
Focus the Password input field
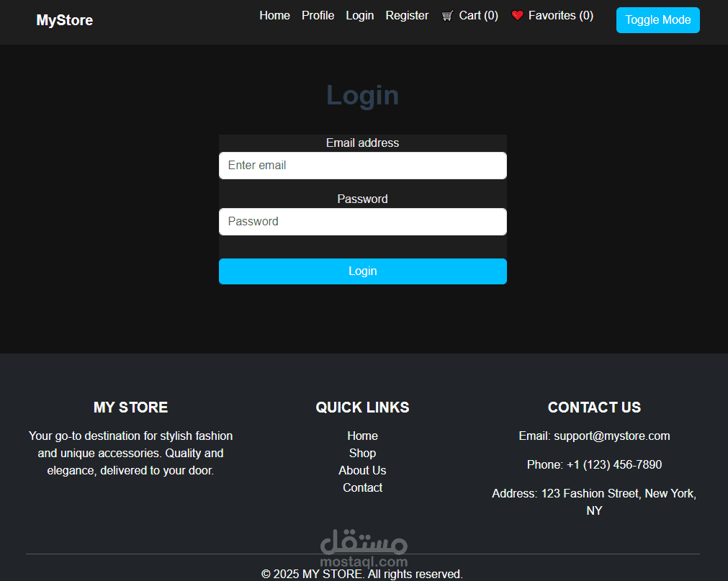point(363,221)
